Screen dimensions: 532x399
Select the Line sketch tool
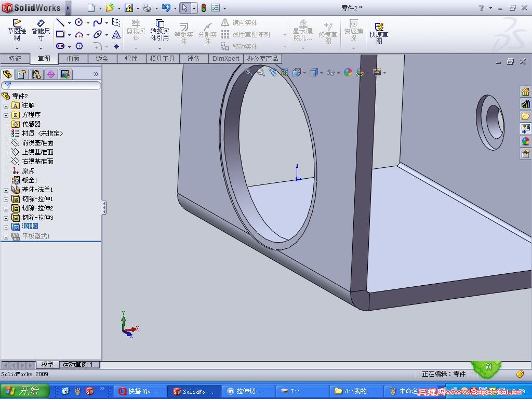pyautogui.click(x=60, y=22)
